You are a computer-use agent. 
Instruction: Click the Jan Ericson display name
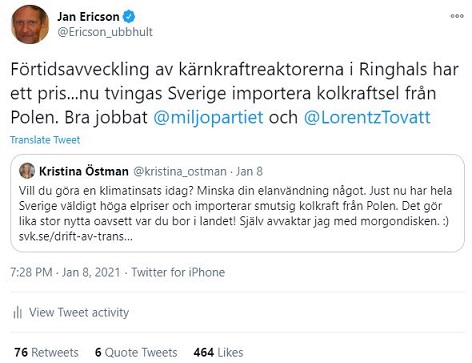pyautogui.click(x=88, y=17)
